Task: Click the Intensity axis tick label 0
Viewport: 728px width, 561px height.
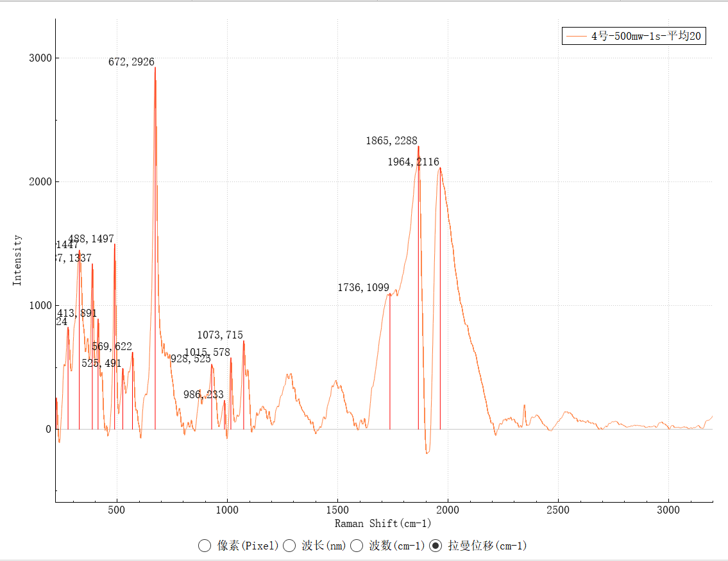Action: click(x=49, y=429)
